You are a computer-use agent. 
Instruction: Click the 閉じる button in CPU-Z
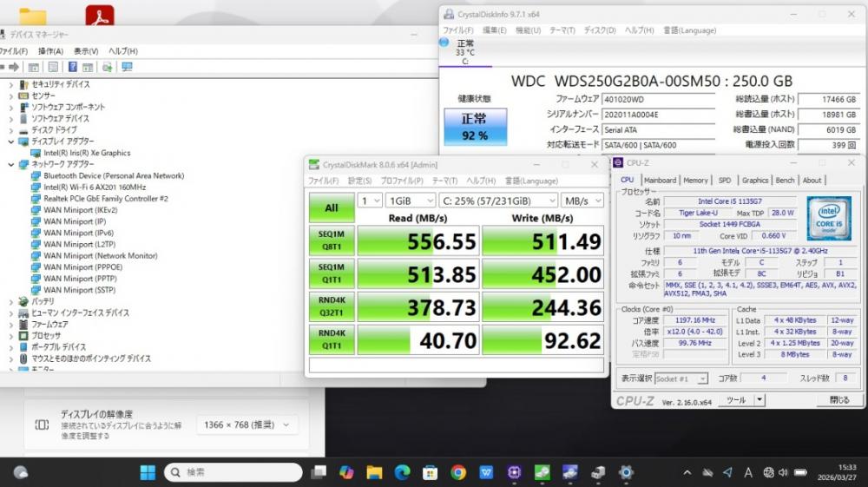(839, 400)
